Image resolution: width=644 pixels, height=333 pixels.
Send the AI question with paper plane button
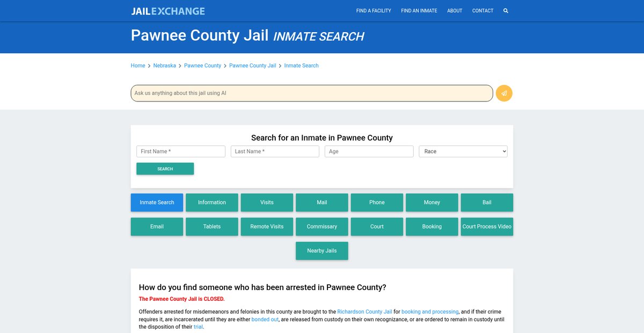click(x=504, y=93)
